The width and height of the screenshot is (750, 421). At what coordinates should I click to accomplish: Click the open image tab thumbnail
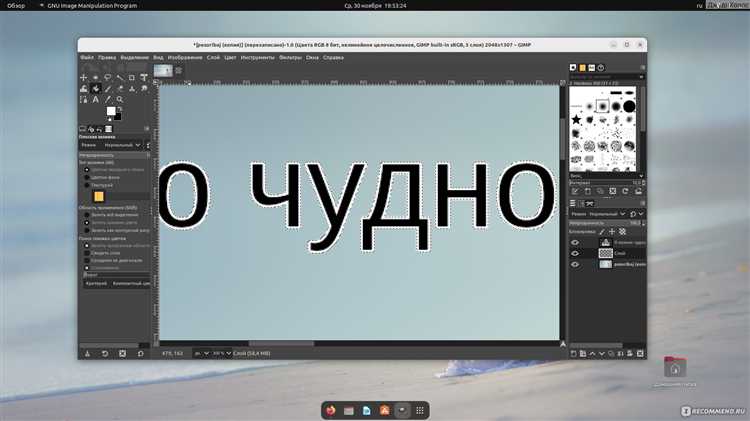click(163, 71)
